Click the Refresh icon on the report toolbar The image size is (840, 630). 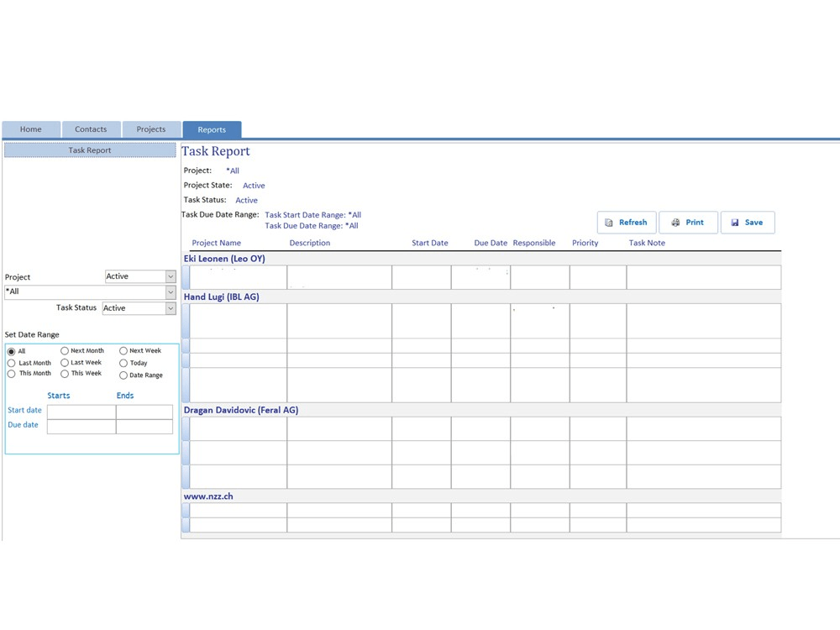[x=606, y=222]
